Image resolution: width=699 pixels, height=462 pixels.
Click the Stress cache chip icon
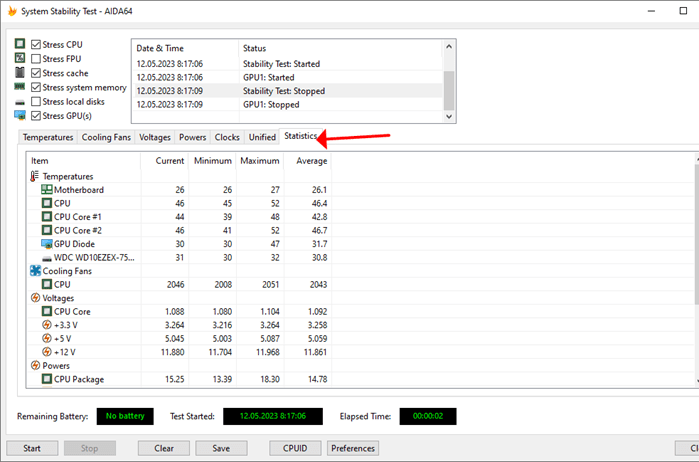[x=20, y=72]
